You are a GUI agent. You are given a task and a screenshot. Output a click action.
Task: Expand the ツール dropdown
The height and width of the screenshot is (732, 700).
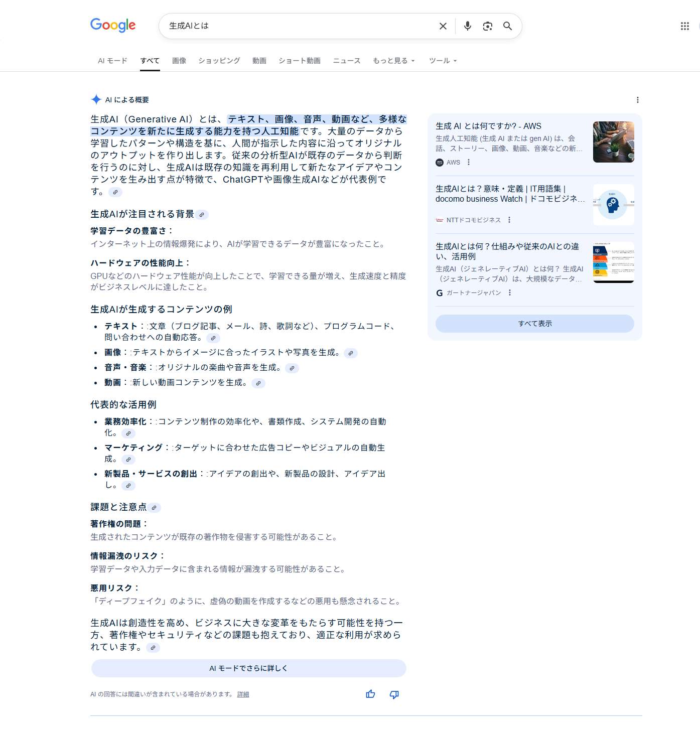(x=443, y=61)
